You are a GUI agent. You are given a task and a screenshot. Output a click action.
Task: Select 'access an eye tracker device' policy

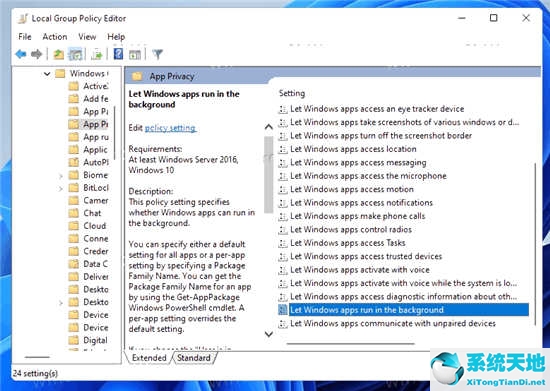pos(377,109)
